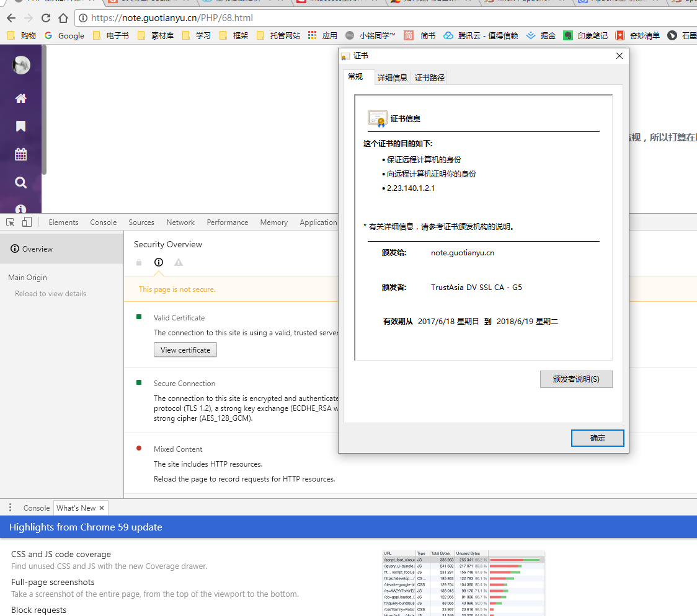Toggle the DevTools device toolbar
Viewport: 697px width, 616px height.
click(27, 222)
